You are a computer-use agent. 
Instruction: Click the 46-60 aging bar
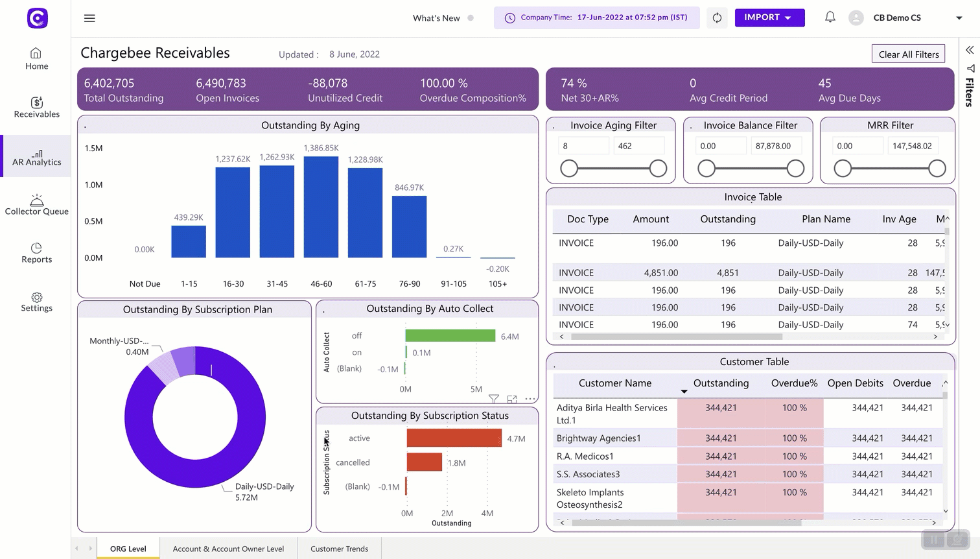click(x=321, y=207)
